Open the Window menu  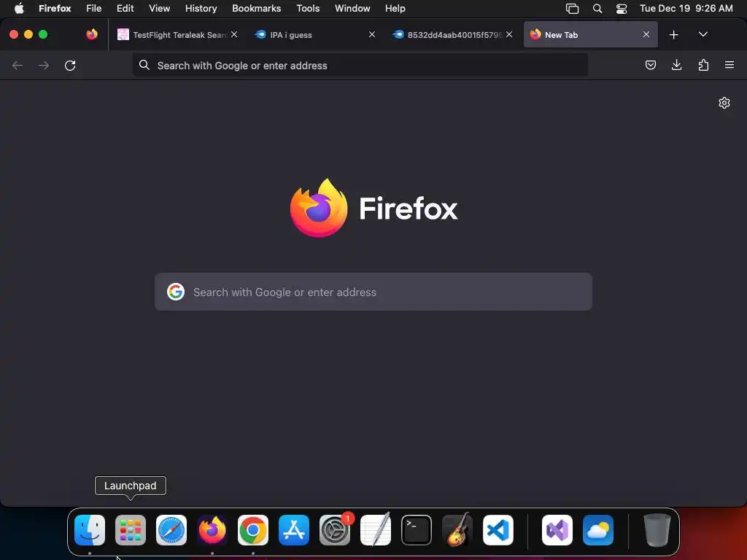click(352, 8)
